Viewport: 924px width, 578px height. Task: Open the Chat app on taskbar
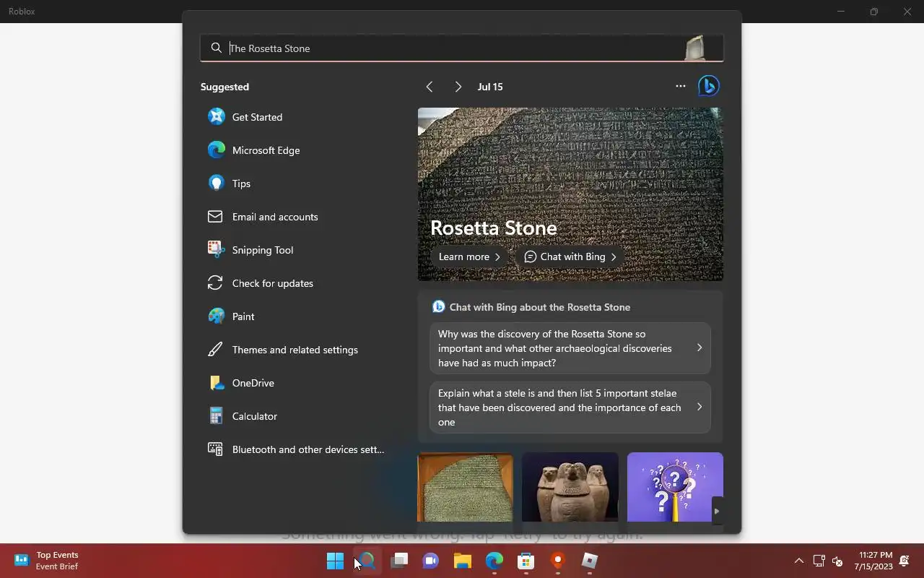[x=431, y=561]
